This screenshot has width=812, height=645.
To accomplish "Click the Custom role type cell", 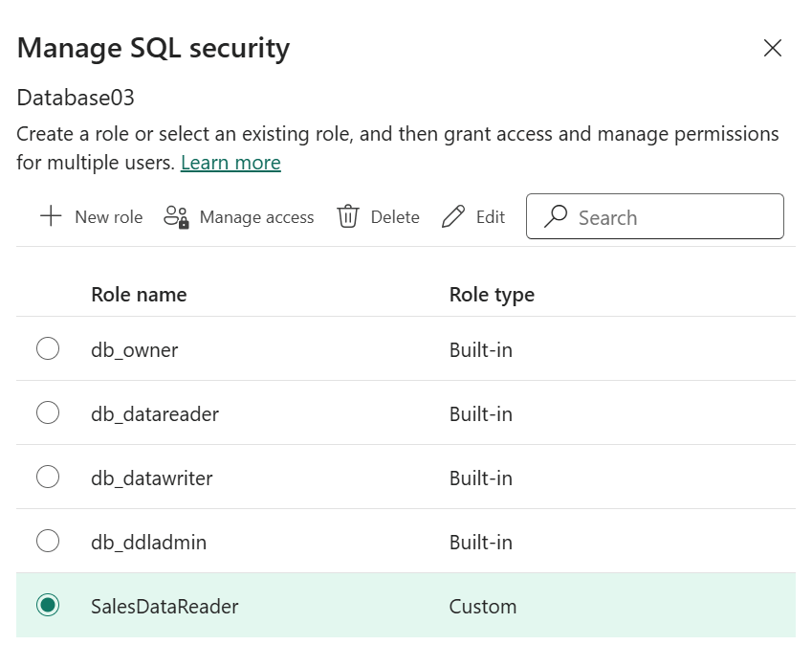I will [483, 607].
